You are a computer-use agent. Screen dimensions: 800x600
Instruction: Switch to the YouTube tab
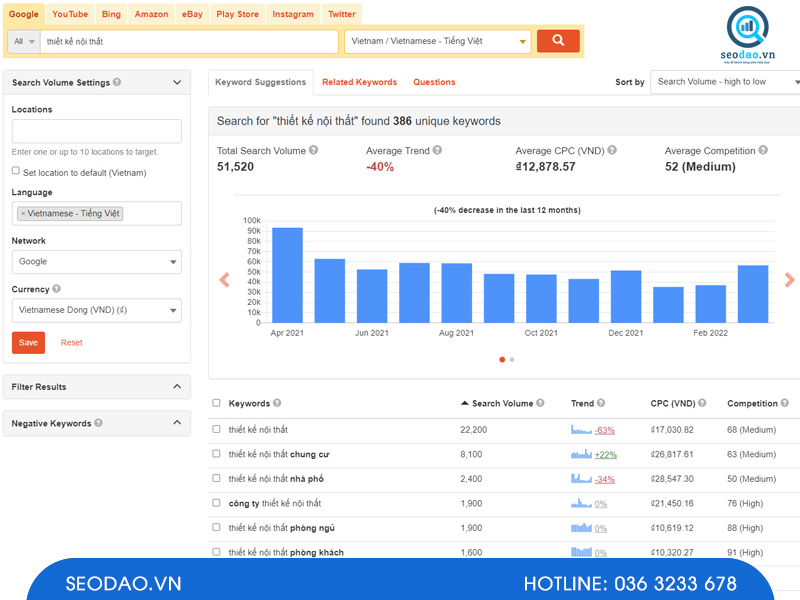tap(70, 14)
